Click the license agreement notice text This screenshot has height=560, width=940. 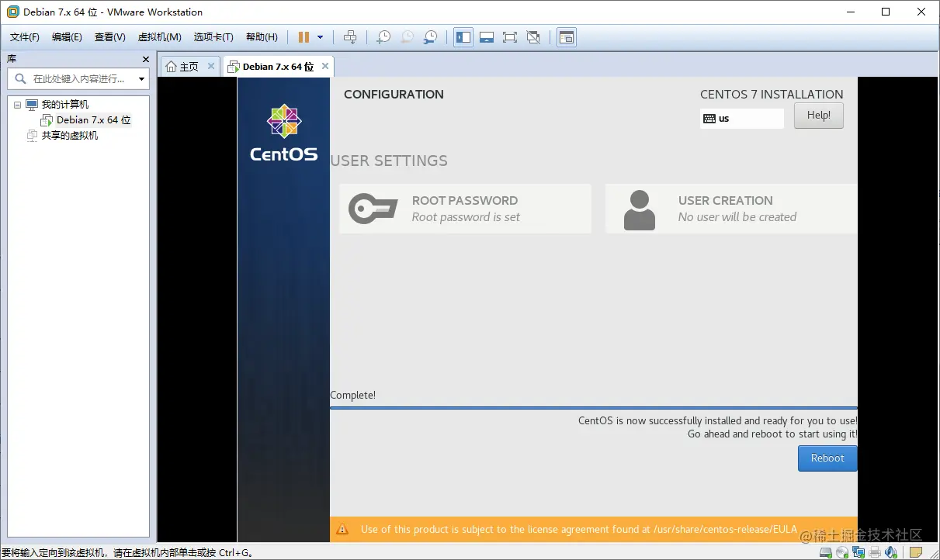[578, 530]
